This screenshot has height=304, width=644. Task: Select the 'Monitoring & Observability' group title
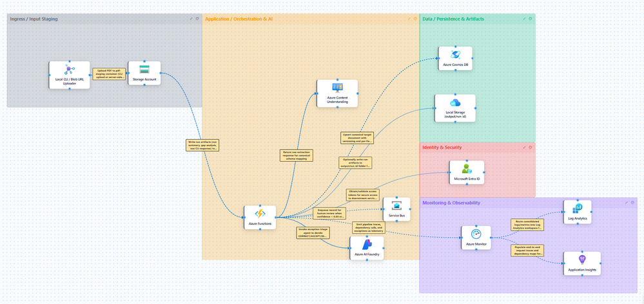[x=451, y=203]
